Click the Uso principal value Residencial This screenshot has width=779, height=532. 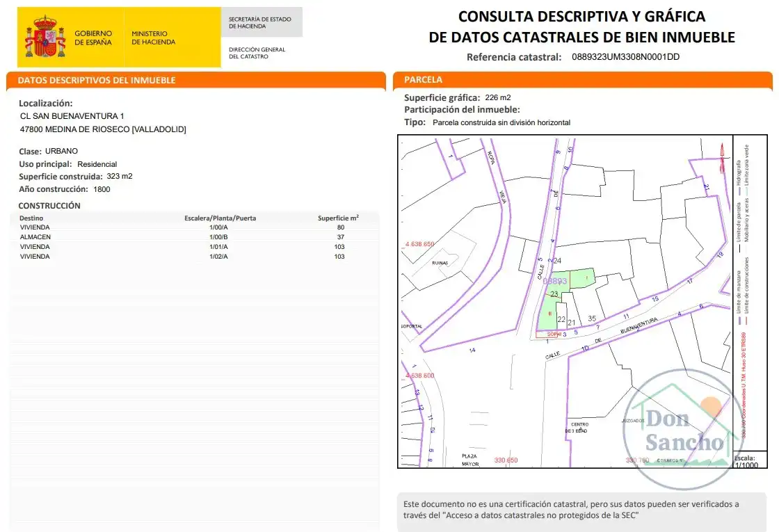click(97, 164)
